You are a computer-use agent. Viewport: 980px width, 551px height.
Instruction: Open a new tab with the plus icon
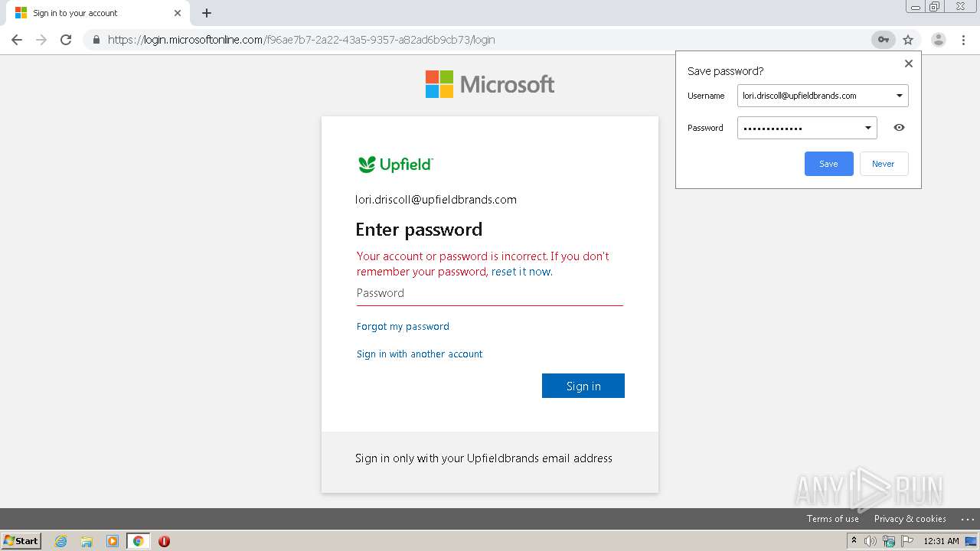(207, 13)
